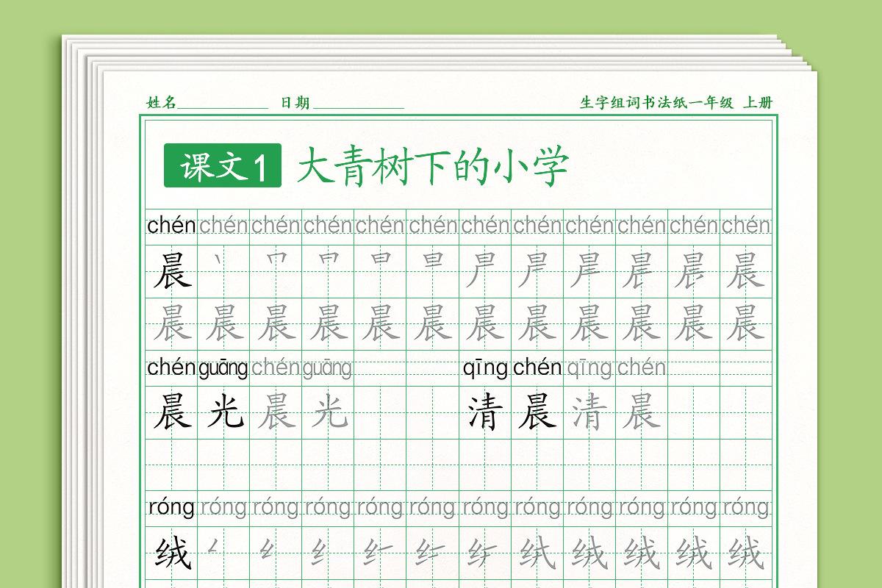Select the black 光 character

(x=224, y=412)
